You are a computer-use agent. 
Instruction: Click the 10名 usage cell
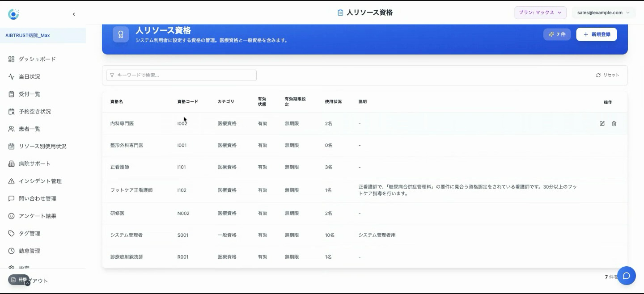(330, 235)
